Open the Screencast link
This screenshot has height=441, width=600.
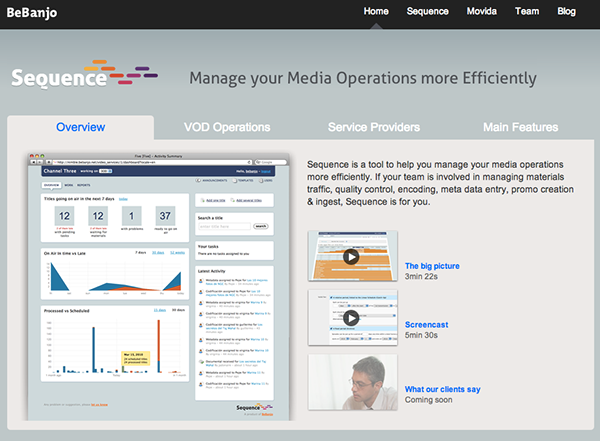click(x=426, y=325)
